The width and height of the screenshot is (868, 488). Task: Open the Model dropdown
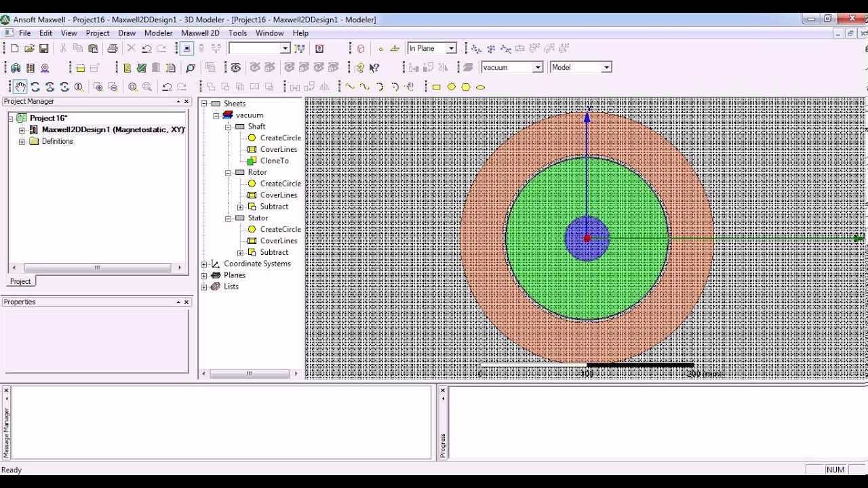click(x=606, y=67)
